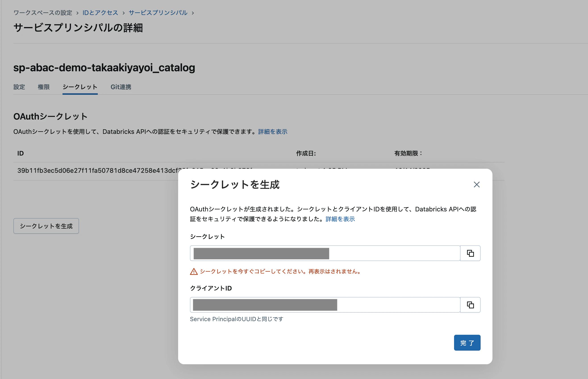Open 詳細を表示 link inside the dialog

coord(340,219)
